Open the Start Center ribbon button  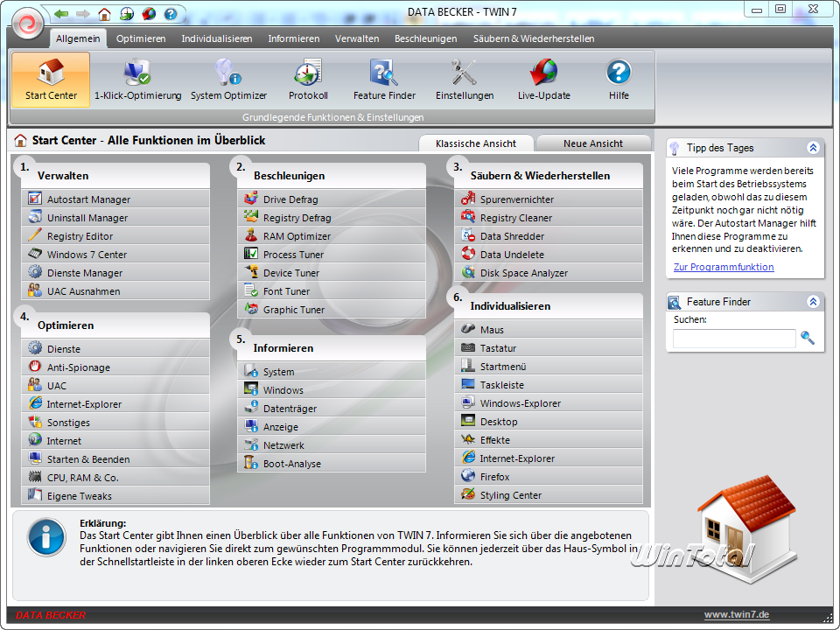[x=51, y=80]
